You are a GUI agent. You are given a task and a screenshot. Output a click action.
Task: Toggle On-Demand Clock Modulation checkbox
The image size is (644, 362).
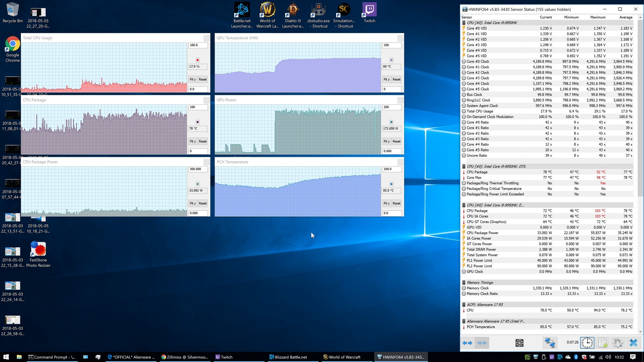[x=464, y=116]
